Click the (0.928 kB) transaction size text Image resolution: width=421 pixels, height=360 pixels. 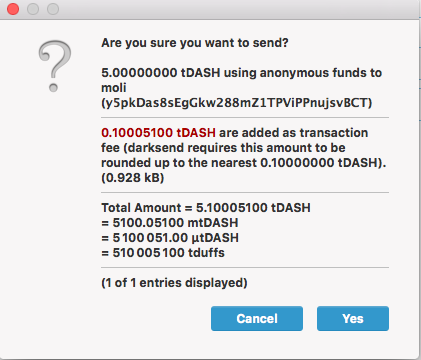tap(133, 178)
